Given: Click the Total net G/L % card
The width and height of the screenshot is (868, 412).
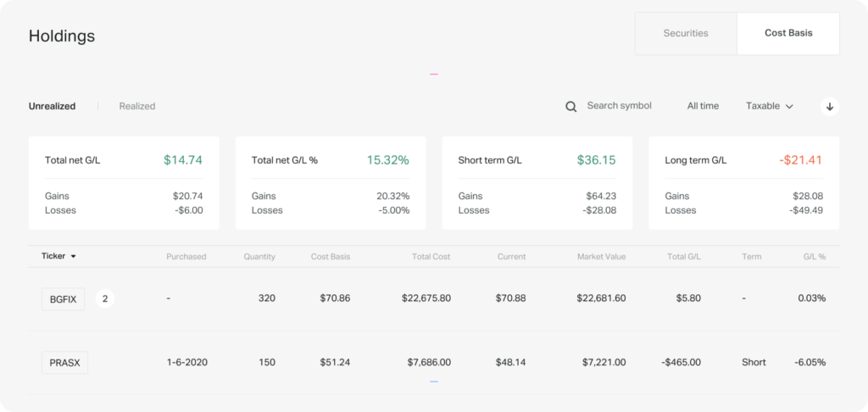Looking at the screenshot, I should tap(331, 183).
